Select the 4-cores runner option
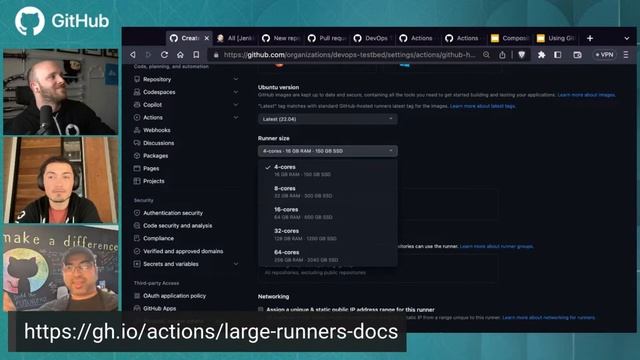The width and height of the screenshot is (640, 360). click(x=327, y=170)
